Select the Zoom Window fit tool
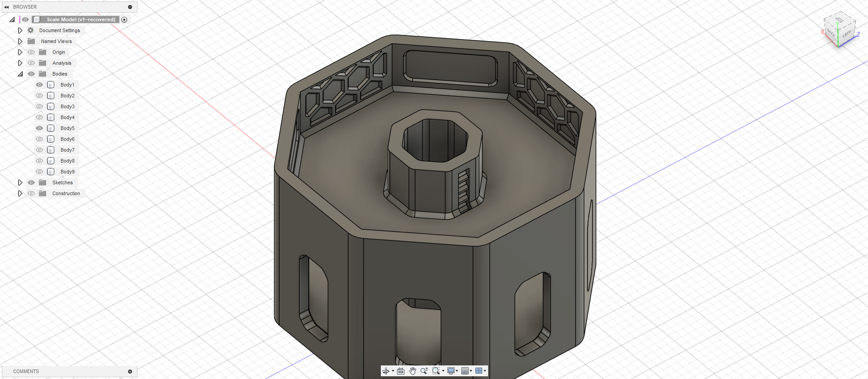This screenshot has width=868, height=379. click(x=436, y=371)
